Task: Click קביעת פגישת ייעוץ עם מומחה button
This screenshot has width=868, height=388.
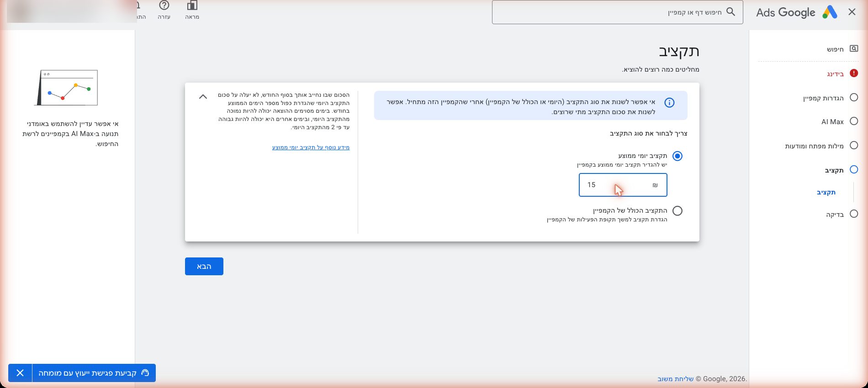Action: 94,373
